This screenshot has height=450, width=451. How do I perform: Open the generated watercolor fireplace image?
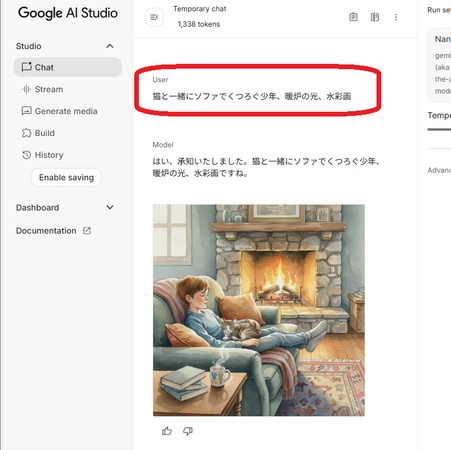pos(259,310)
